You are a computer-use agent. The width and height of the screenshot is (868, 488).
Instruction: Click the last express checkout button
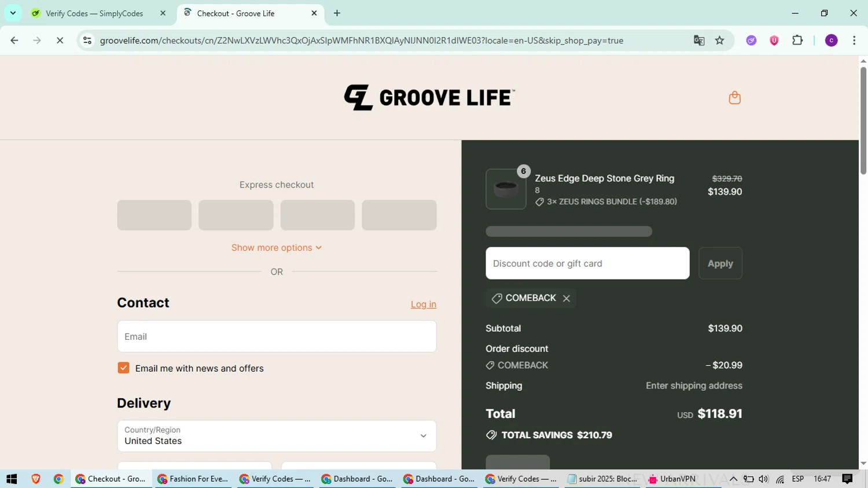pyautogui.click(x=399, y=215)
